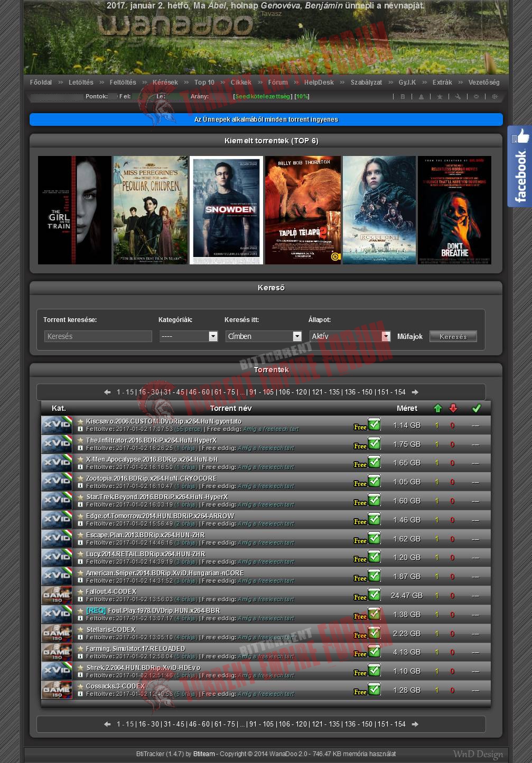Image resolution: width=532 pixels, height=763 pixels.
Task: Click the Free badge on Escape.Plan row
Action: pyautogui.click(x=360, y=541)
